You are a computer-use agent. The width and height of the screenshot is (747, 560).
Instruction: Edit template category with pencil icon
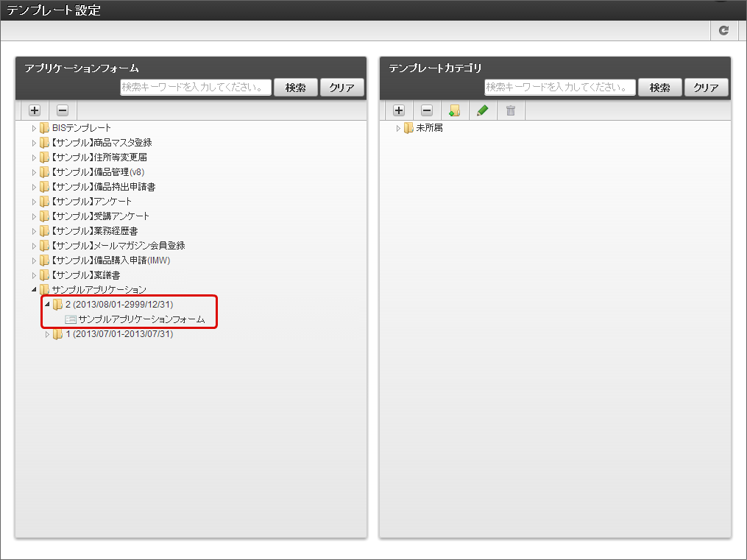tap(483, 110)
